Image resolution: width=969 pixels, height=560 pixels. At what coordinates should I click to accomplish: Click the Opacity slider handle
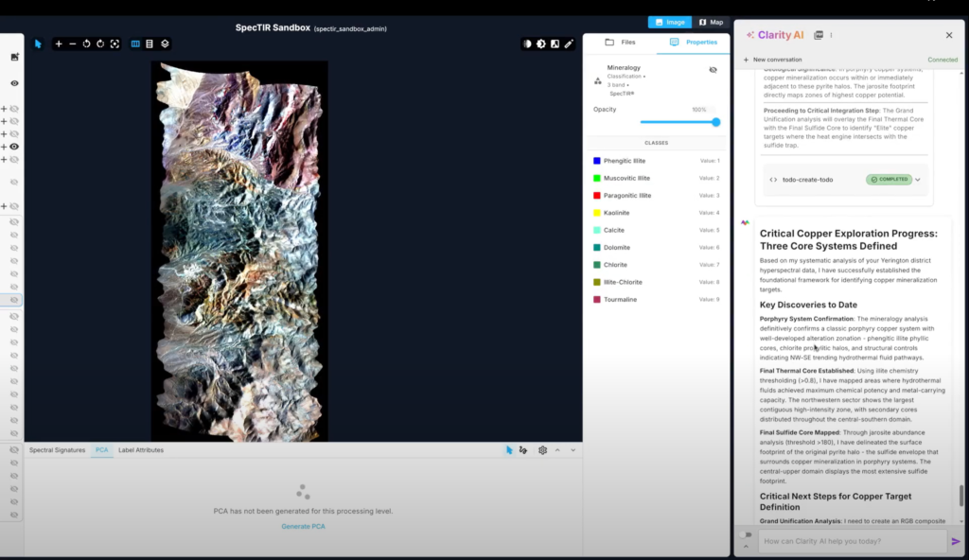715,122
